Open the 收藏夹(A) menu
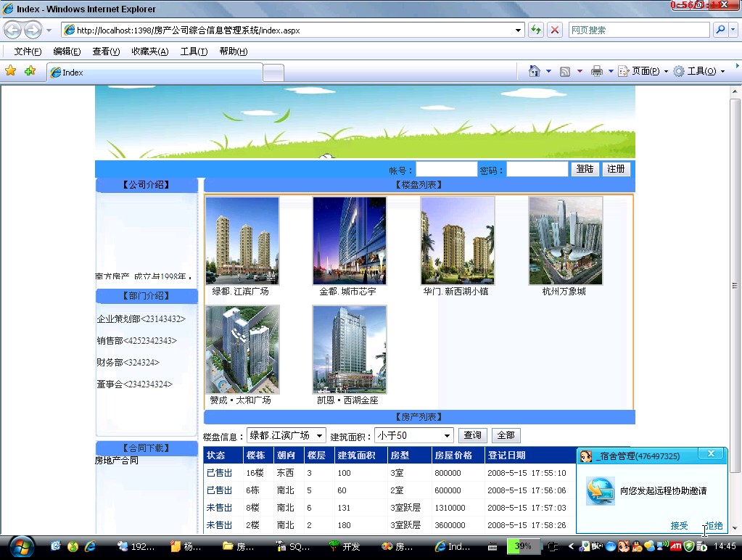742x560 pixels. pos(150,51)
